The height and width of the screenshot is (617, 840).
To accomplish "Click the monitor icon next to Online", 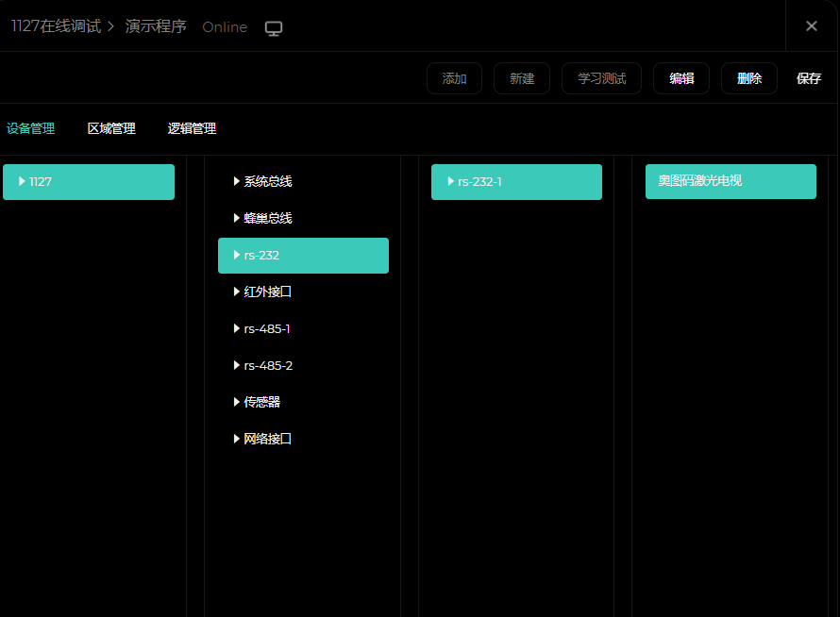I will [273, 28].
